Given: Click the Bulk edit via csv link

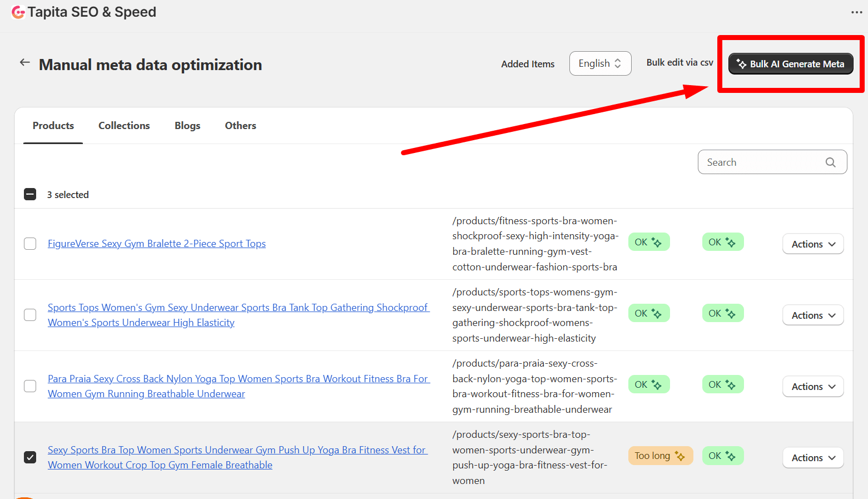Looking at the screenshot, I should point(679,62).
